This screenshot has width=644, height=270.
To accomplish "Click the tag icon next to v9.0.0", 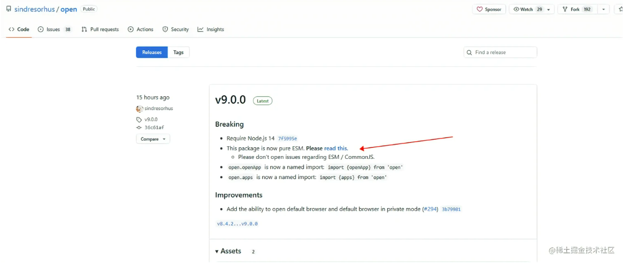I will [x=139, y=120].
